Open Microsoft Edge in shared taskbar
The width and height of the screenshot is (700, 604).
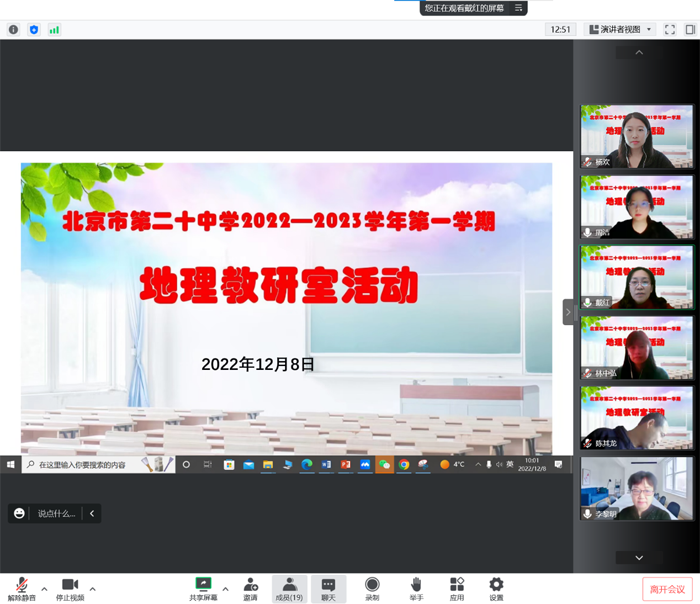click(x=307, y=465)
